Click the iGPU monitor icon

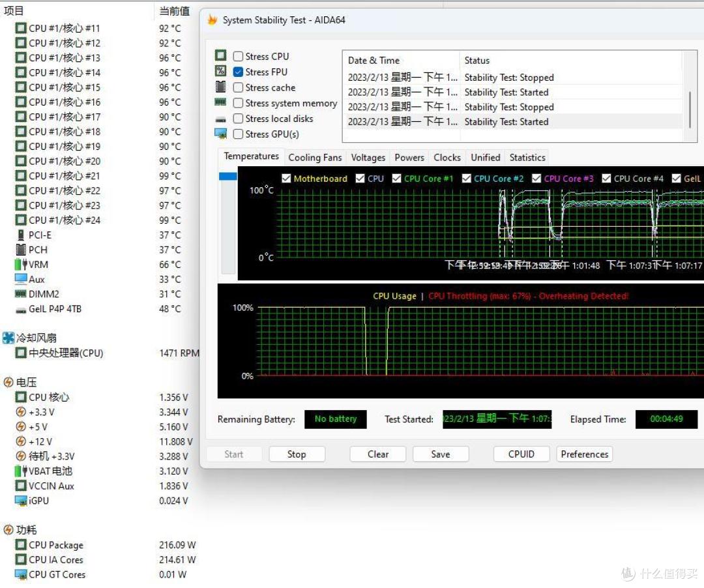(x=21, y=501)
